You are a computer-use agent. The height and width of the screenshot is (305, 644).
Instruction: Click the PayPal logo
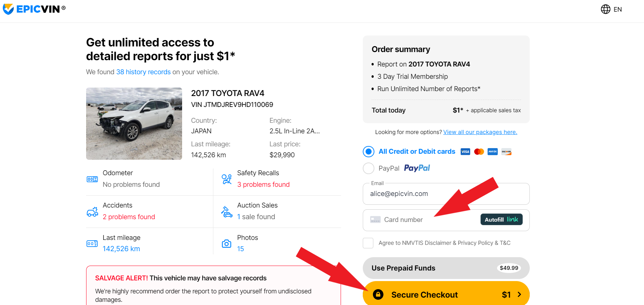pyautogui.click(x=417, y=168)
